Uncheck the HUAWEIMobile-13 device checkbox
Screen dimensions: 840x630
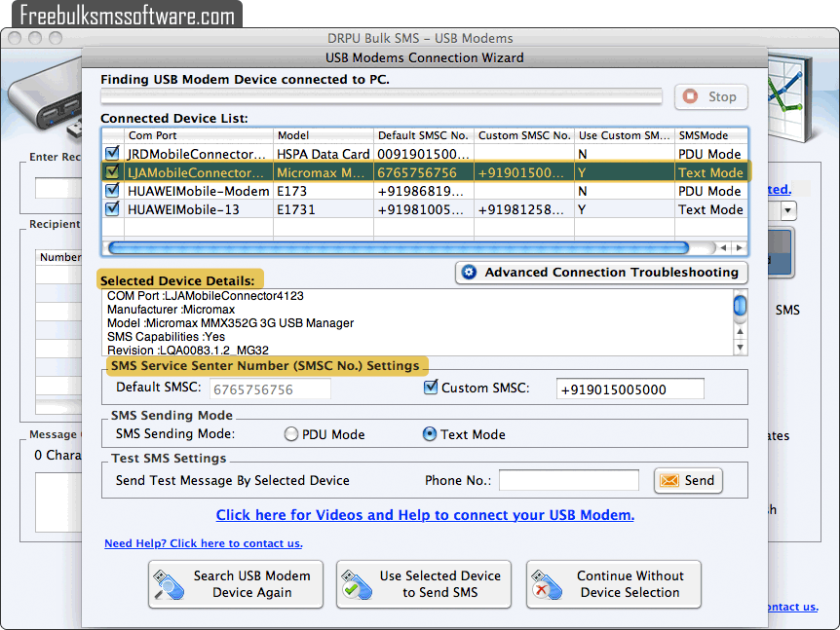[112, 208]
